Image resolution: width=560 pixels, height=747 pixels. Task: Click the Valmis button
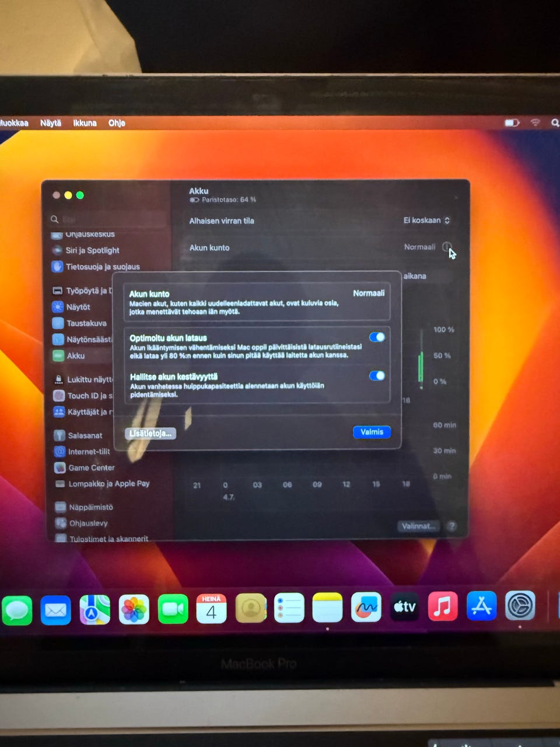pyautogui.click(x=372, y=432)
